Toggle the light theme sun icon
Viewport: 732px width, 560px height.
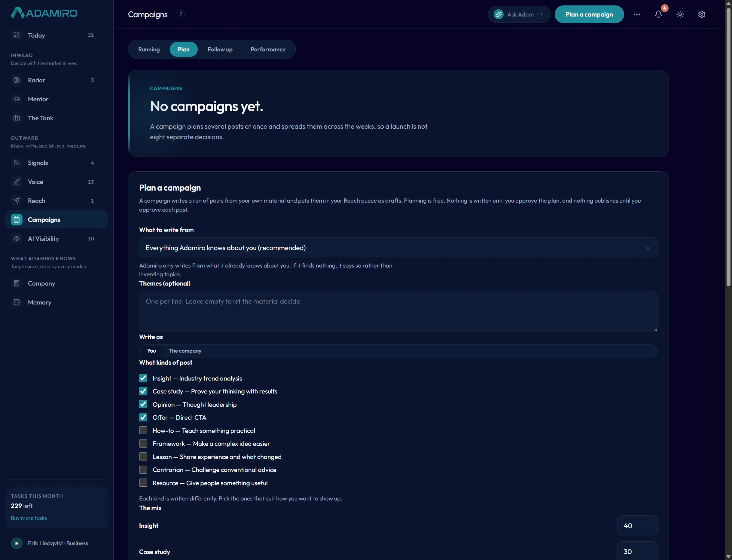(x=680, y=14)
